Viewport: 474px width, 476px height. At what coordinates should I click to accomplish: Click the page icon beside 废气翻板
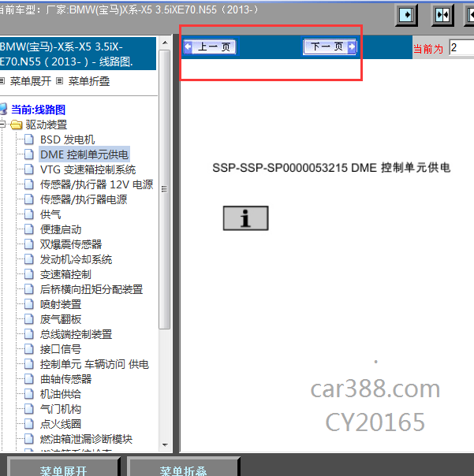[29, 319]
